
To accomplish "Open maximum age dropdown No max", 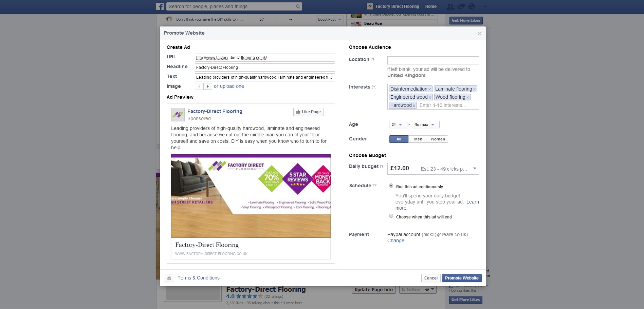I will coord(426,124).
